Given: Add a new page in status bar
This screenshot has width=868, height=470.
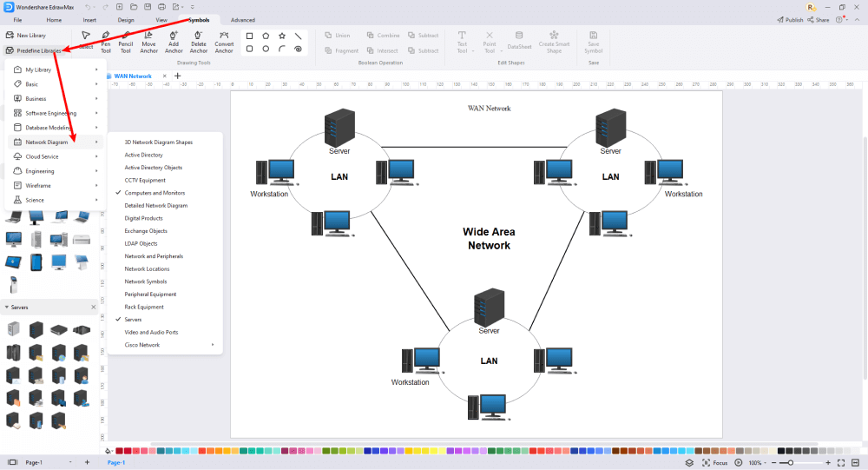Looking at the screenshot, I should (87, 462).
